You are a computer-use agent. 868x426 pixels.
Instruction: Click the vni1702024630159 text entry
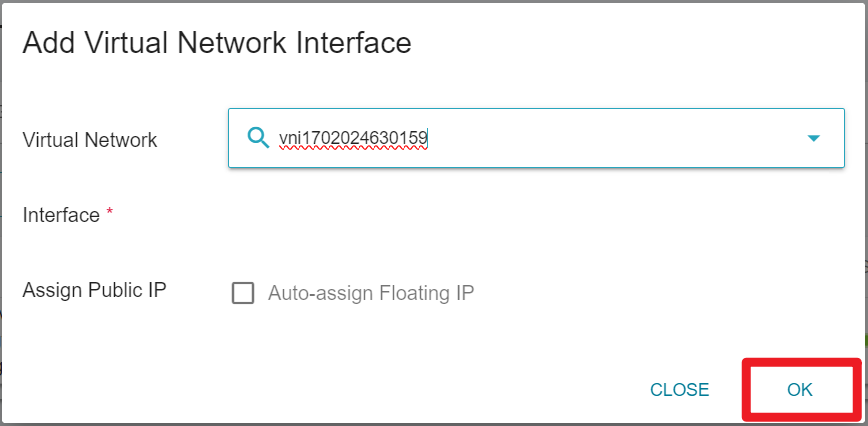pyautogui.click(x=353, y=138)
